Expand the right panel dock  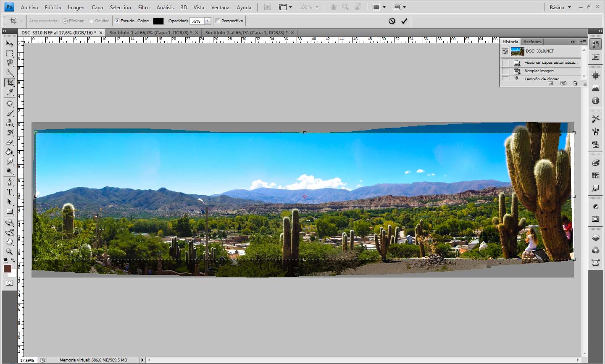pyautogui.click(x=600, y=31)
